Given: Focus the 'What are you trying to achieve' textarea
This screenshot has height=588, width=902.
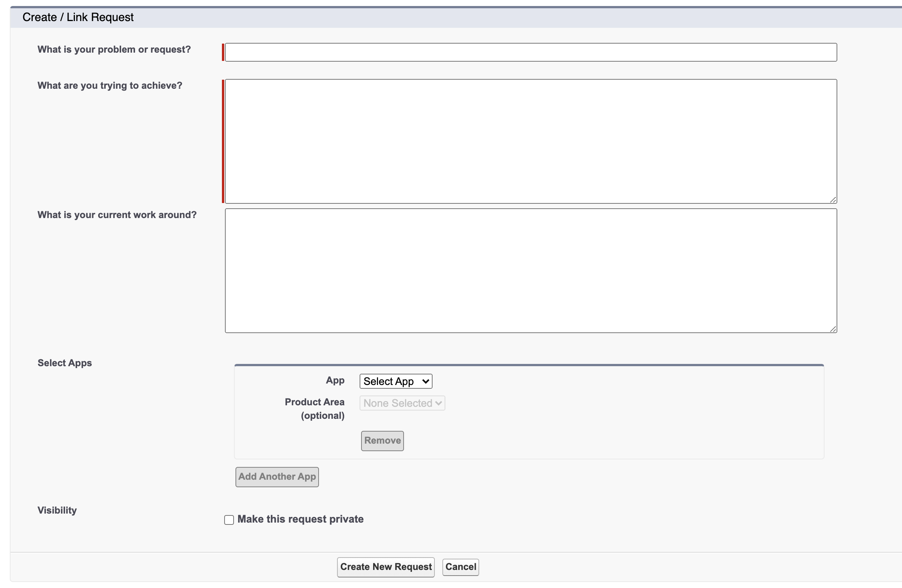Looking at the screenshot, I should tap(531, 141).
